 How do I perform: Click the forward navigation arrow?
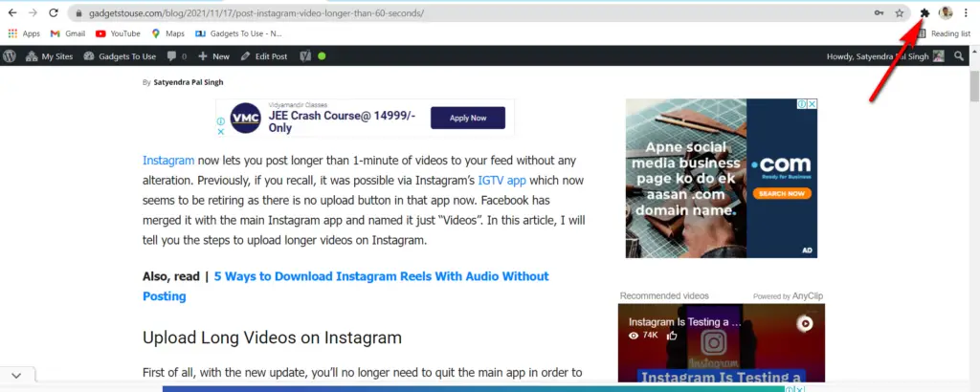(x=33, y=12)
